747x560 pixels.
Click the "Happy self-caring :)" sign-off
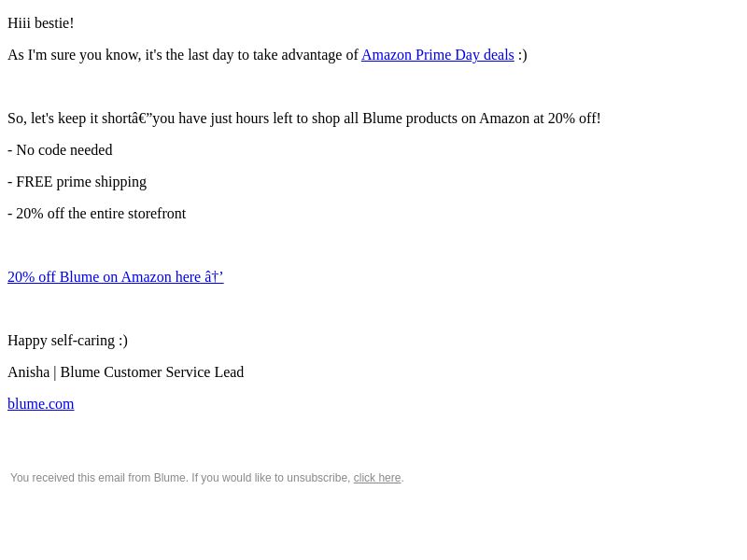coord(67,341)
